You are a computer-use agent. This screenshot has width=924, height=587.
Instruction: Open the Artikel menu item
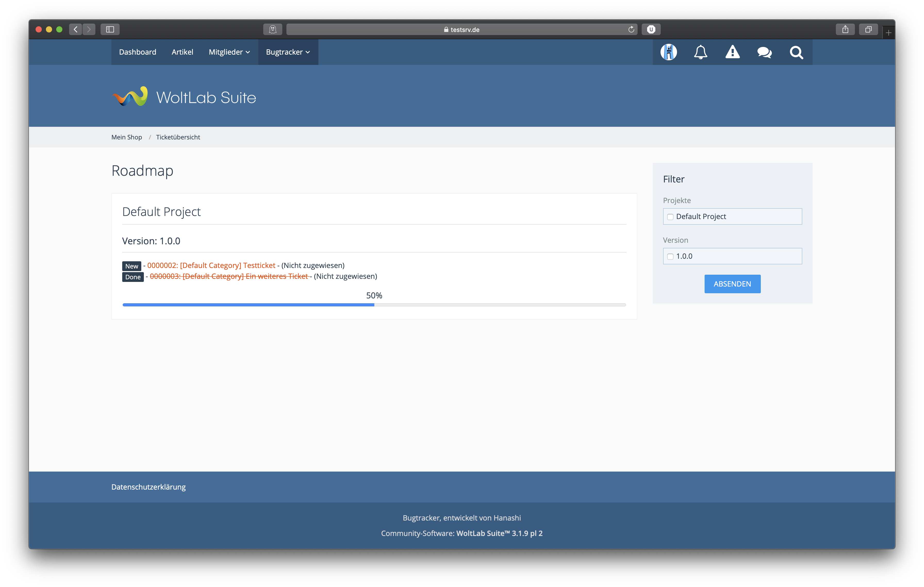tap(182, 52)
